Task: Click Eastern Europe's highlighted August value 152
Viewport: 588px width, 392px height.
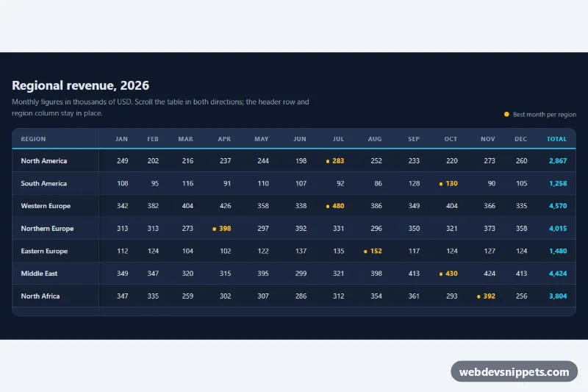Action: click(x=376, y=251)
